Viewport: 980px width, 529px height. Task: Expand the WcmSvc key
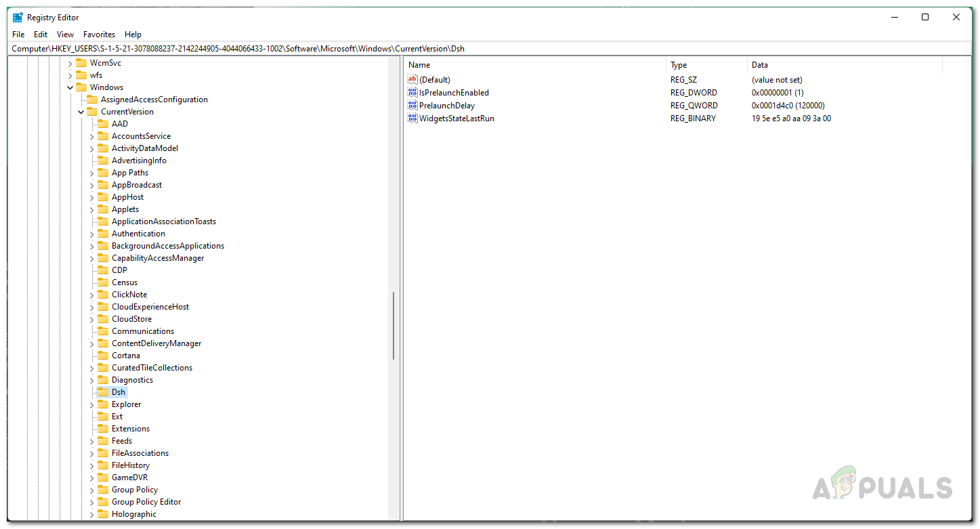pos(70,63)
